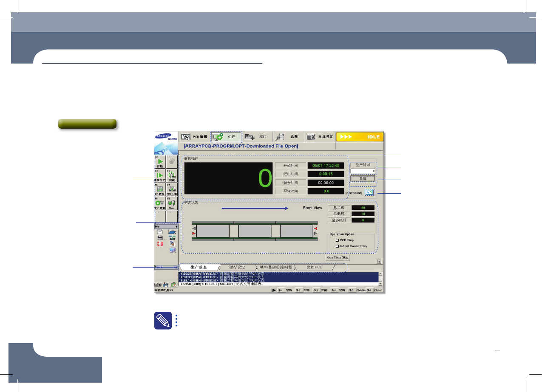Click the 剩余时间 value 00:00:00

pyautogui.click(x=326, y=183)
